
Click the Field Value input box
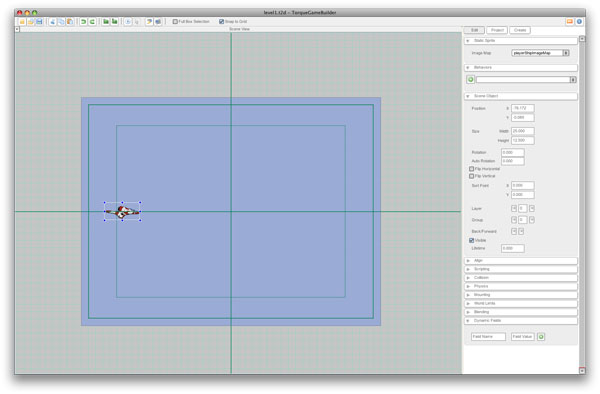523,337
